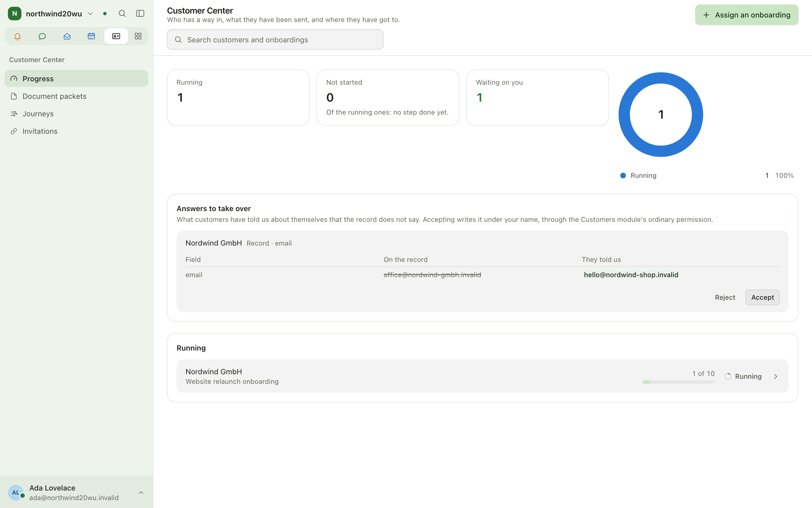Click hello@nordwind-shop.invalid value
This screenshot has height=508, width=812.
coord(631,275)
